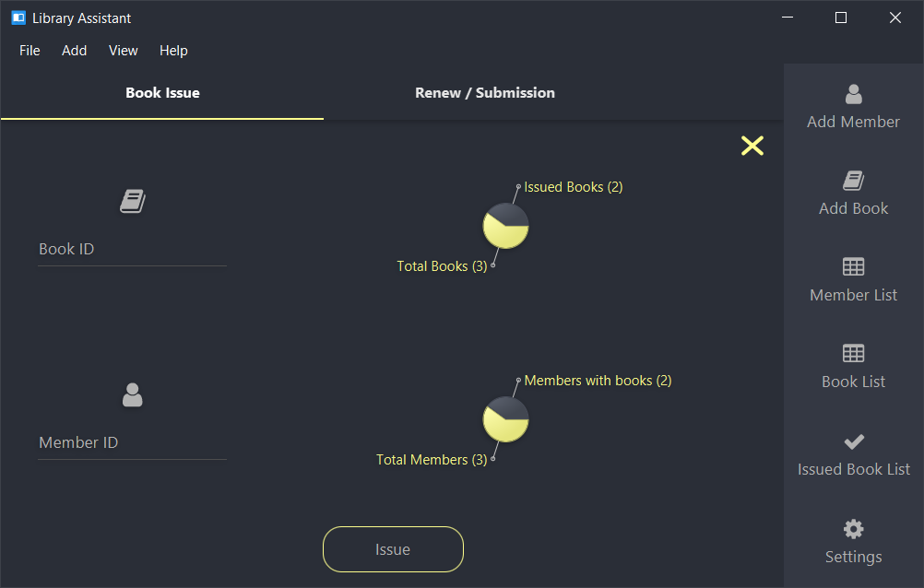Open the Add menu
This screenshot has height=588, width=924.
[x=75, y=51]
